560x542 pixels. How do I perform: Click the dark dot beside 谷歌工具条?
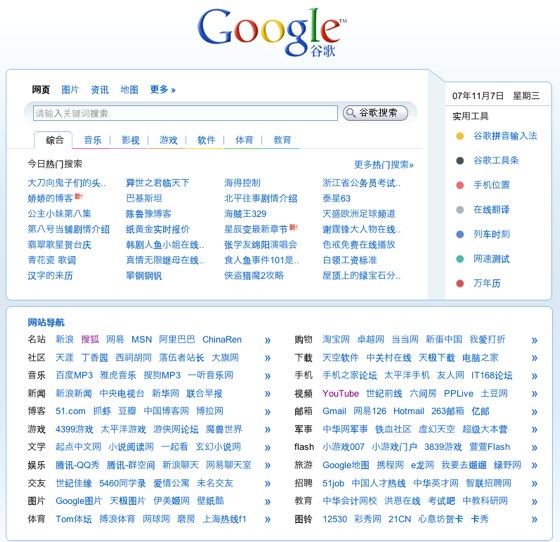click(460, 161)
